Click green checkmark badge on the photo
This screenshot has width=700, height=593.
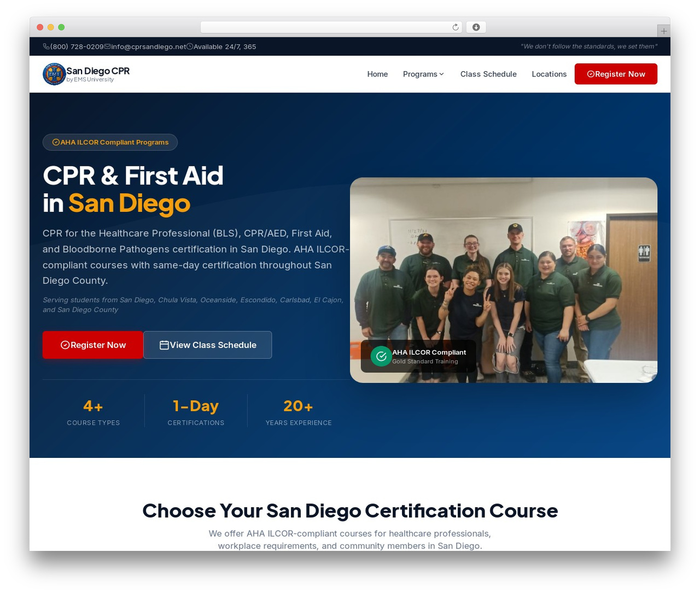pos(381,357)
